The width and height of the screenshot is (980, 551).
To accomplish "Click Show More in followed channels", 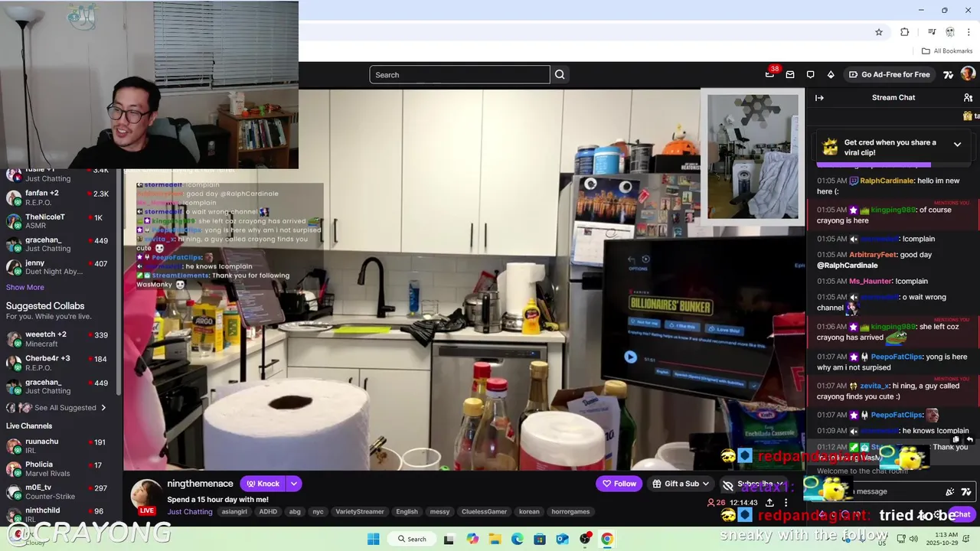I will point(25,287).
